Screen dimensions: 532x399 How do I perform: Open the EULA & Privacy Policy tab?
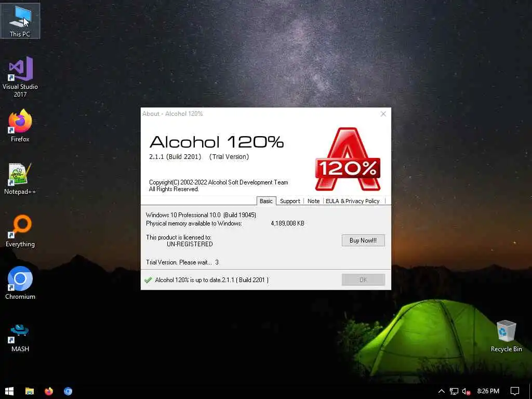tap(353, 201)
